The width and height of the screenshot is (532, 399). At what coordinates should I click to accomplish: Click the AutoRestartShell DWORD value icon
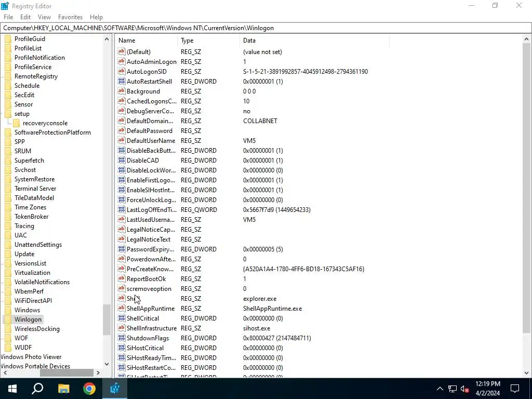pyautogui.click(x=122, y=81)
